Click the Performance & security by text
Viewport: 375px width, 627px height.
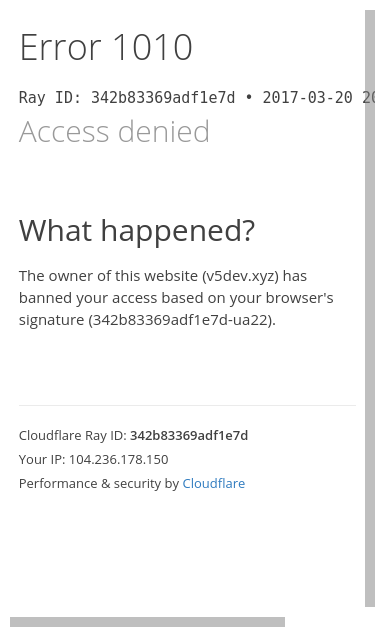click(99, 483)
